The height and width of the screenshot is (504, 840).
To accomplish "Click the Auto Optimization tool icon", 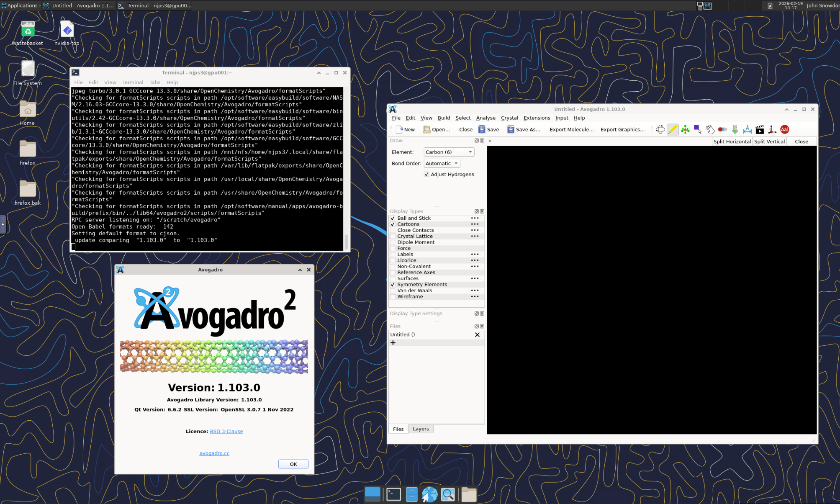I will click(735, 130).
